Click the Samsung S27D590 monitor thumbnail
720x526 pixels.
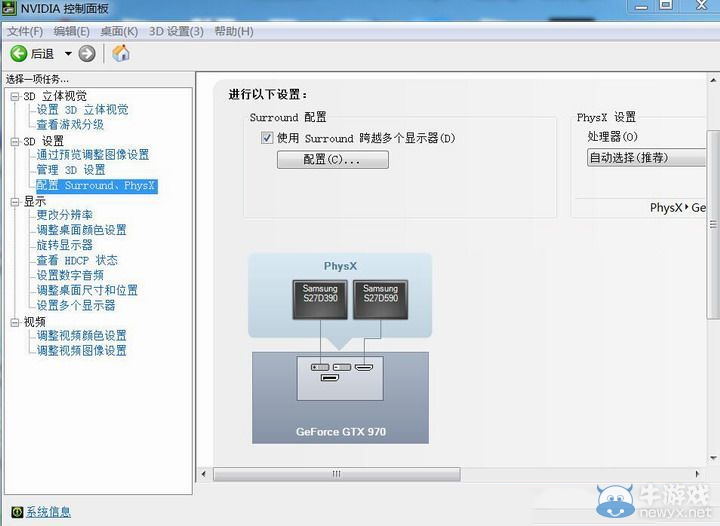pyautogui.click(x=381, y=299)
